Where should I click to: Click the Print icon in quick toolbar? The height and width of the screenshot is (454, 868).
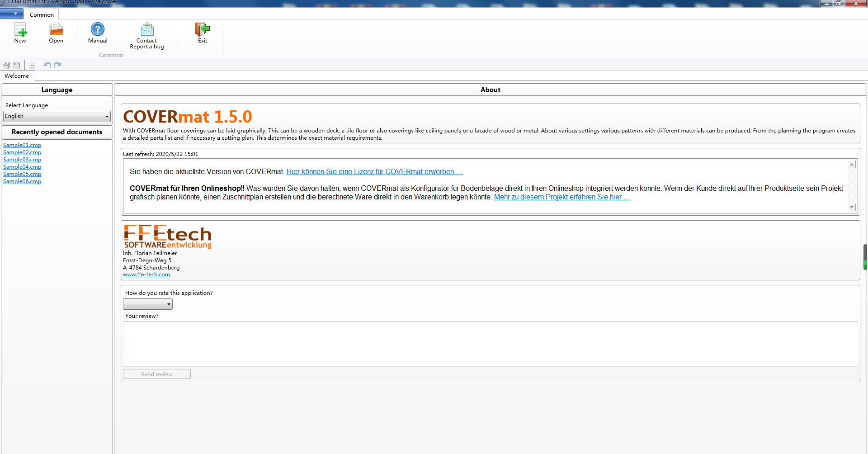coord(32,66)
